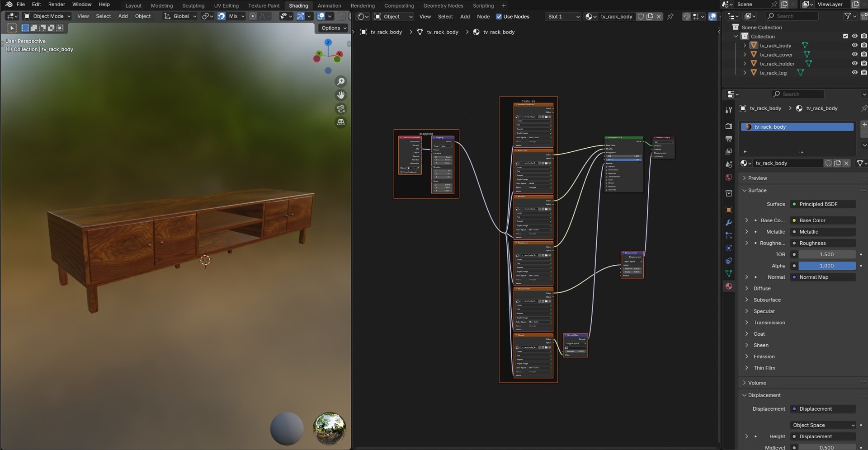The height and width of the screenshot is (450, 868).
Task: Open the Render properties tab icon
Action: click(729, 126)
